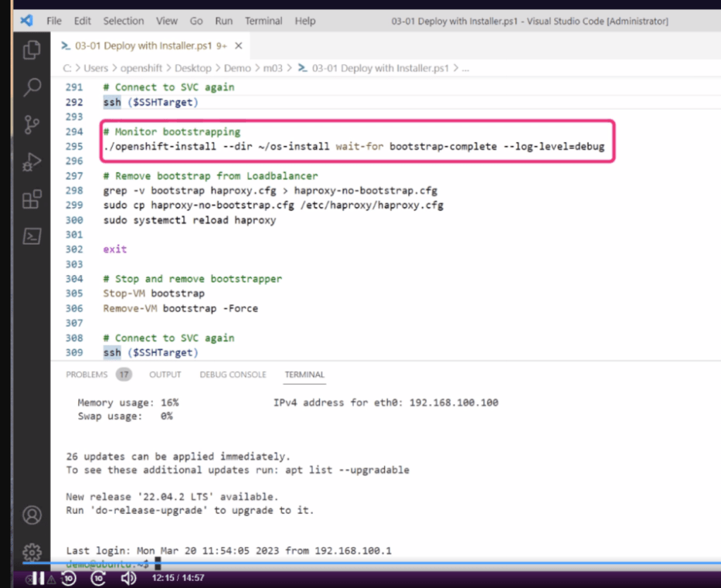721x588 pixels.
Task: Expand the m03 breadcrumb folder
Action: coord(273,68)
